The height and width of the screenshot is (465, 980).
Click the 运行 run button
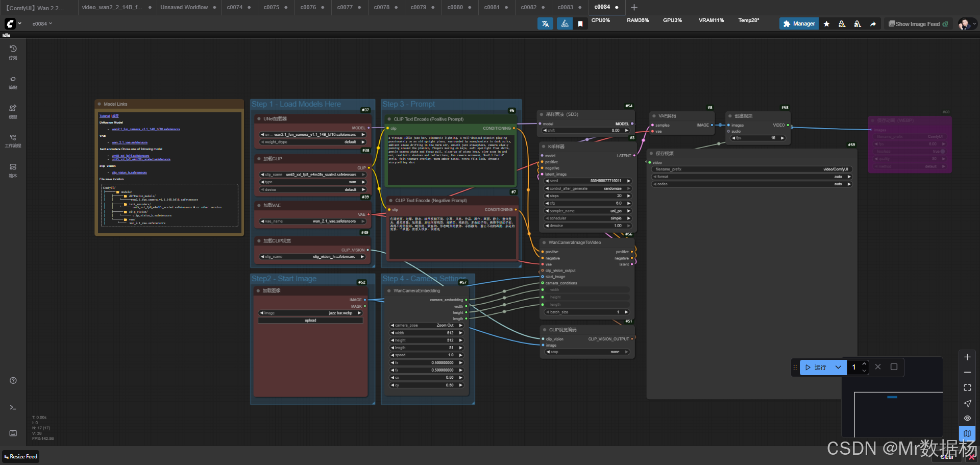[x=816, y=367]
